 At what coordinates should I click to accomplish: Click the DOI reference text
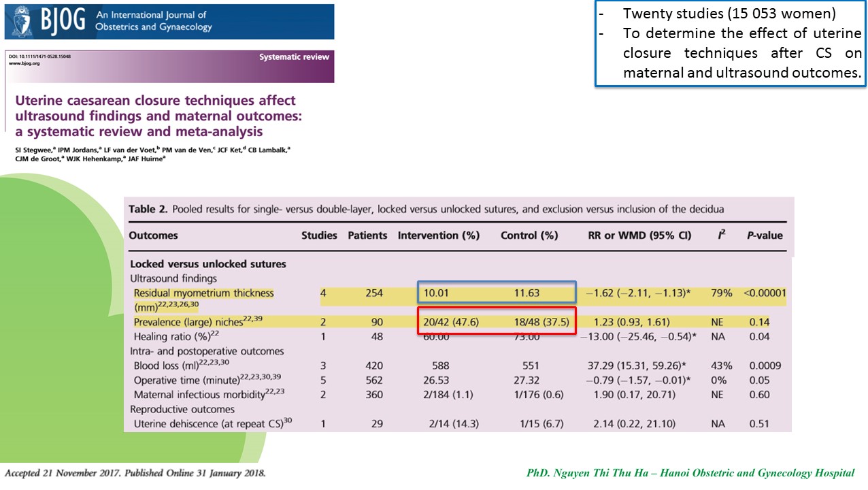point(39,56)
